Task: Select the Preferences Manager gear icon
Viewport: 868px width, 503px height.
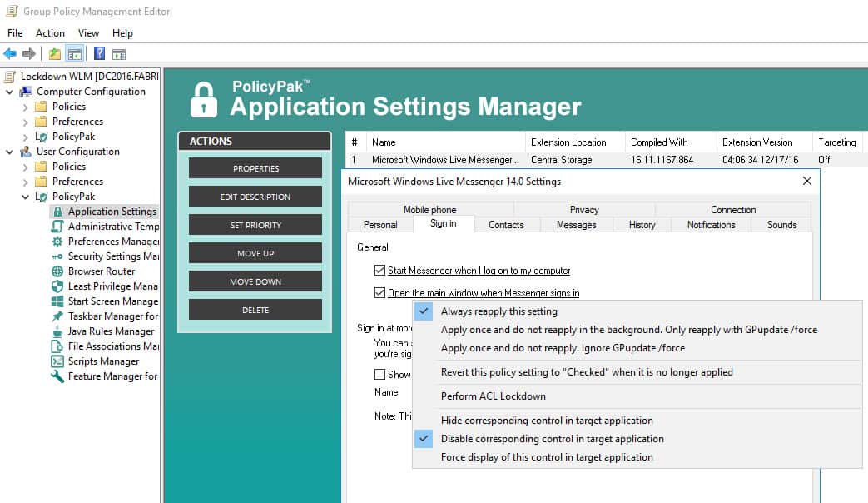Action: (57, 241)
